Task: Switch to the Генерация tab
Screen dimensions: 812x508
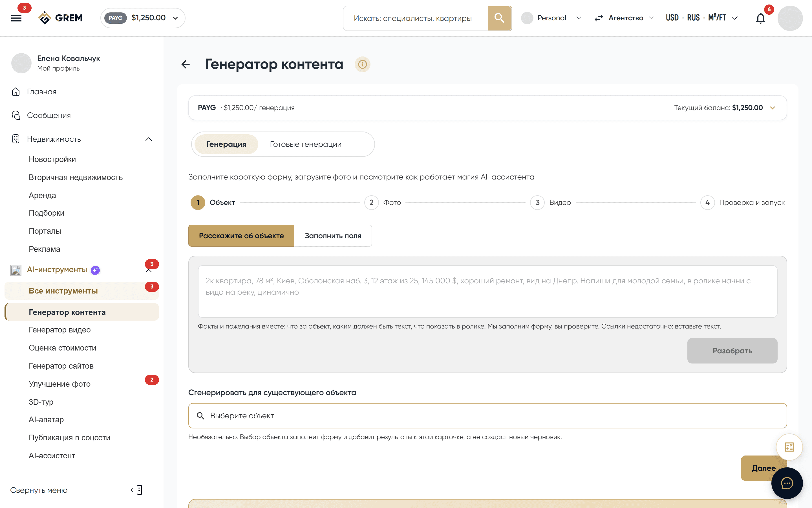Action: click(x=226, y=144)
